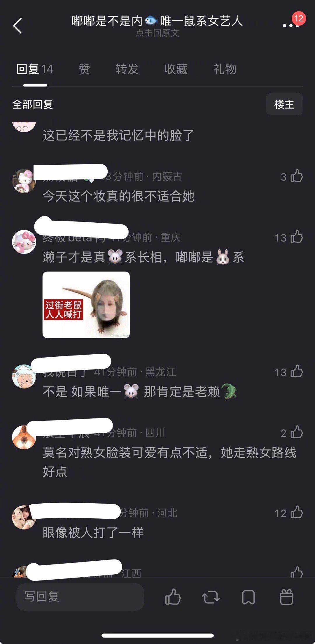Like the Chongqing comment with 13 likes
This screenshot has width=315, height=644.
coord(297,237)
